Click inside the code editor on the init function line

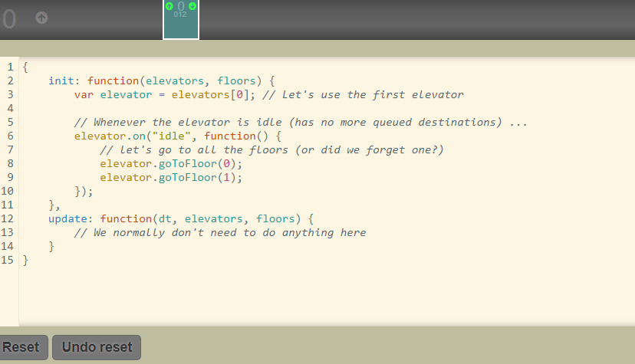click(162, 81)
